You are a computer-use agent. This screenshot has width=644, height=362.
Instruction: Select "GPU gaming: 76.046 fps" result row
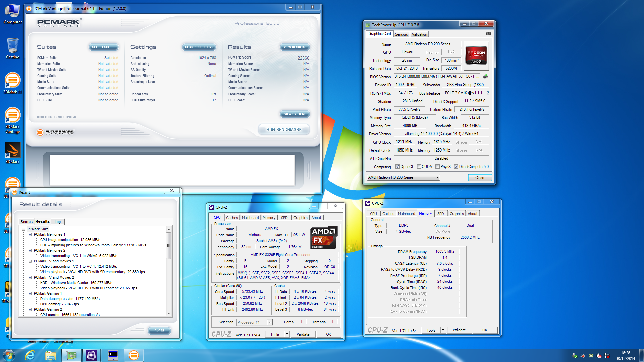point(60,304)
